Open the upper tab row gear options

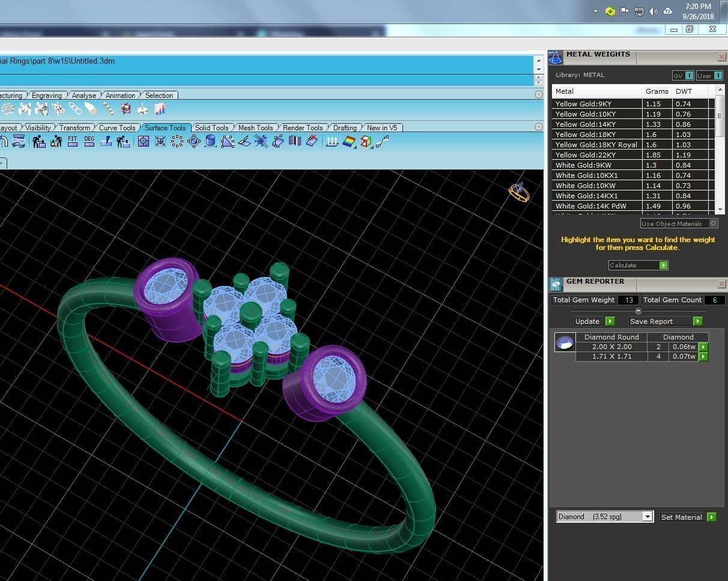click(x=539, y=94)
